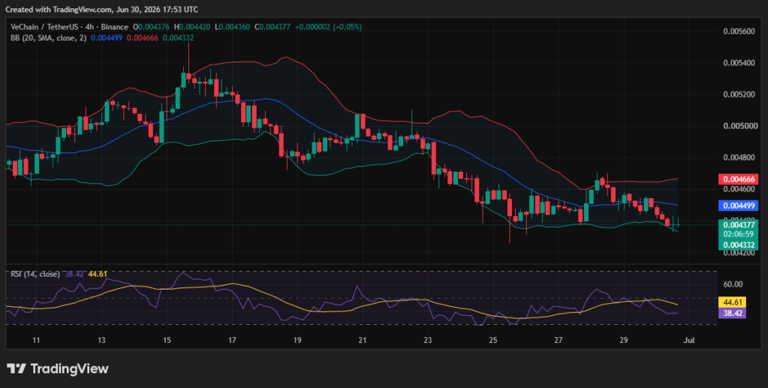Click the Jul label on the time axis

click(689, 340)
